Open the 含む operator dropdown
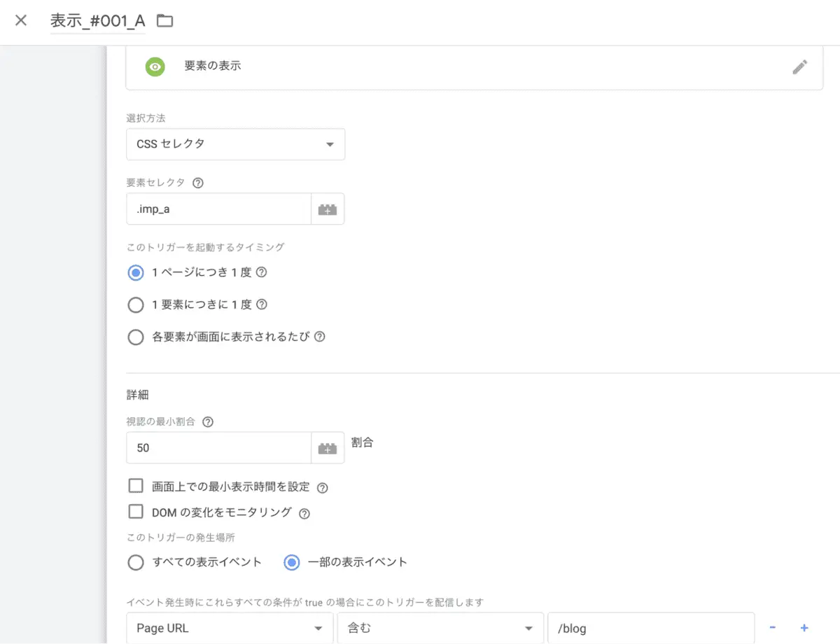840x644 pixels. point(440,629)
